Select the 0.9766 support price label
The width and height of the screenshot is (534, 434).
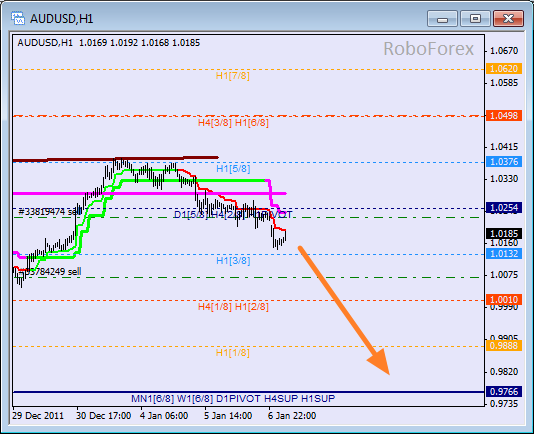tap(504, 391)
